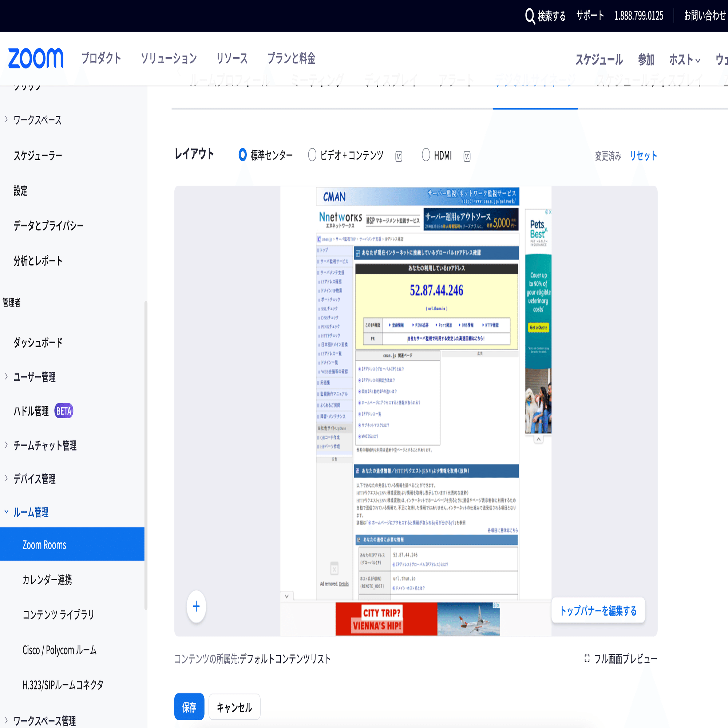Choose the HDMI layout option
Screen dimensions: 728x728
(x=426, y=155)
